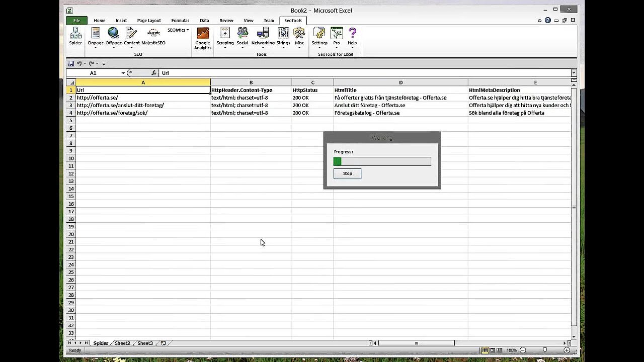Expand the formula bar

point(573,73)
